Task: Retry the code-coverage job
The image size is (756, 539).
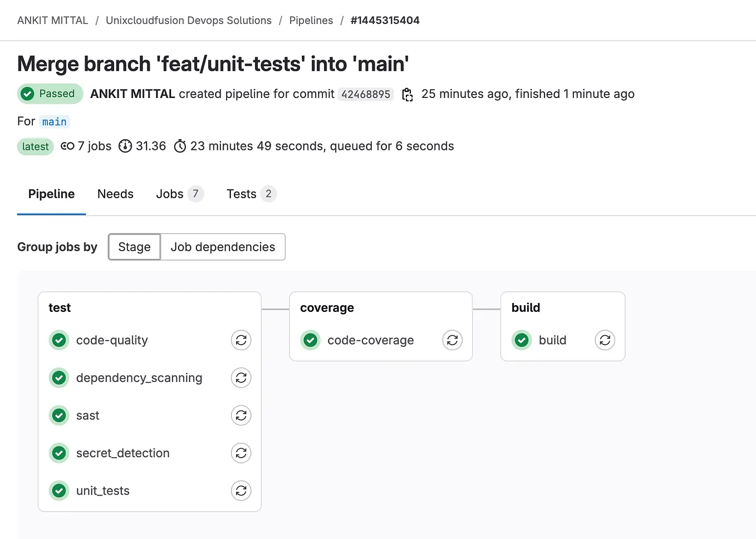Action: (453, 340)
